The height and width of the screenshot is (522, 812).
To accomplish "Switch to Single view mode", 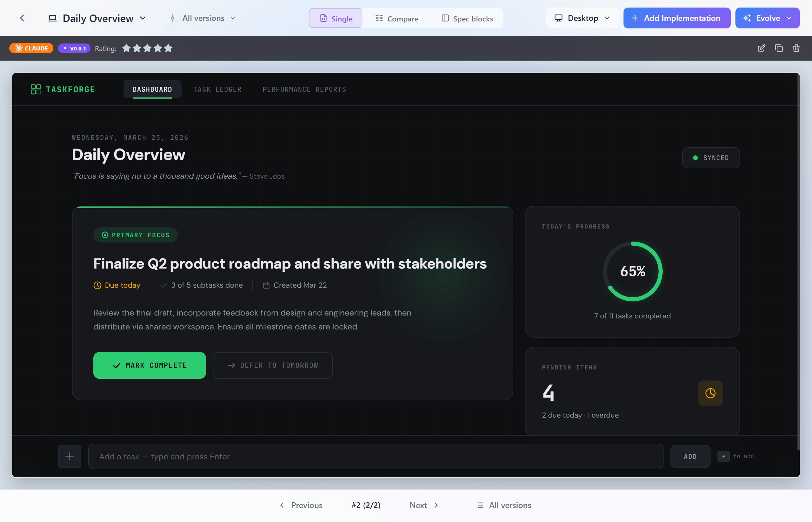I will (x=336, y=18).
